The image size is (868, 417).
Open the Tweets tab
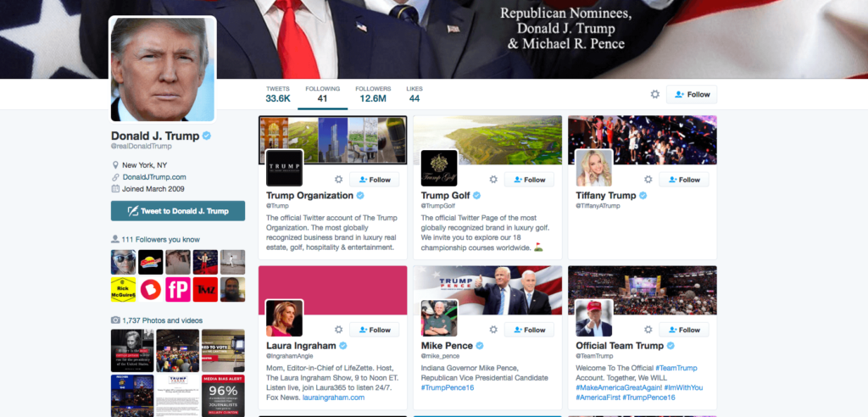[x=278, y=94]
